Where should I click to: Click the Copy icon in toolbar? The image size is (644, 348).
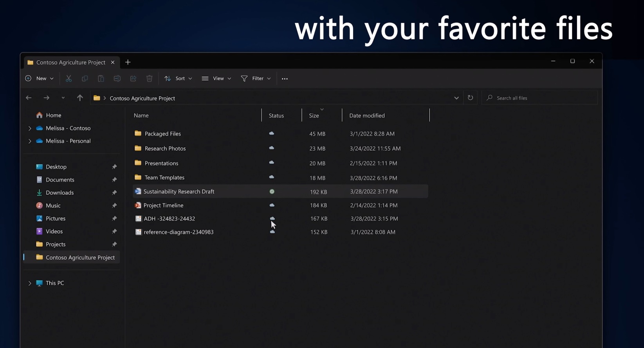85,79
